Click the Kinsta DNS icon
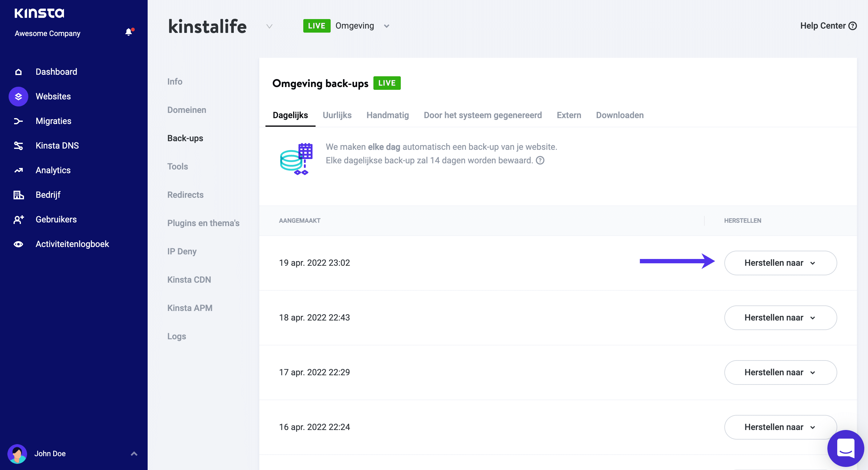This screenshot has height=470, width=868. click(18, 145)
